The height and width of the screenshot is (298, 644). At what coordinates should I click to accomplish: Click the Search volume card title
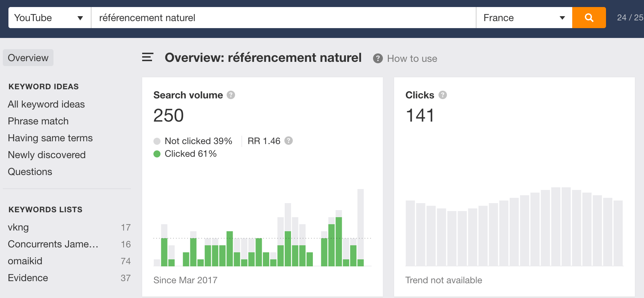pos(188,95)
